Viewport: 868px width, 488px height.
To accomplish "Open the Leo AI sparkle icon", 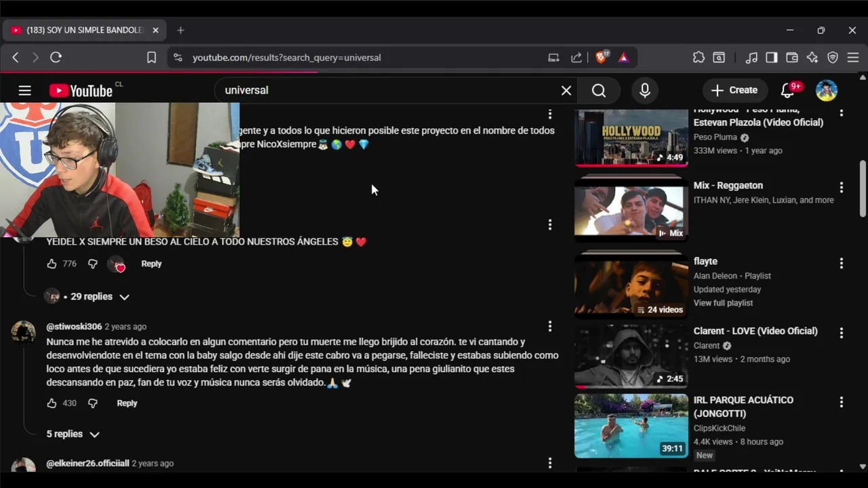I will (x=812, y=58).
